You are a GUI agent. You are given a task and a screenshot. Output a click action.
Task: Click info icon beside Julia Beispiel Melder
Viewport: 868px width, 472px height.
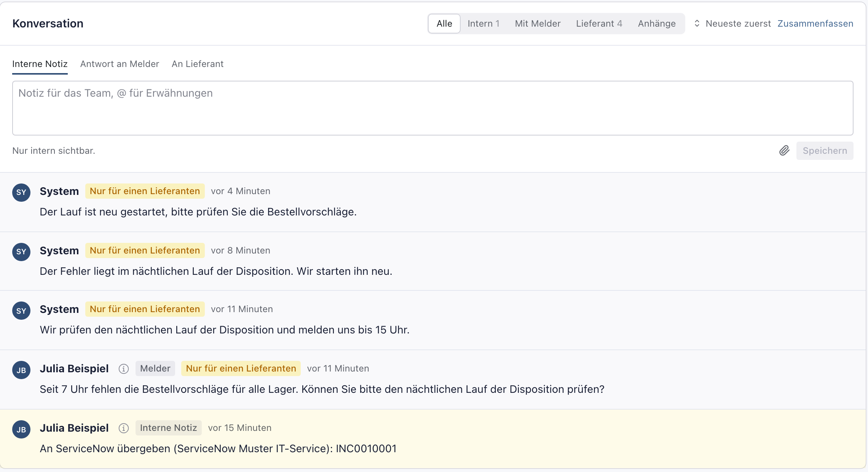[x=124, y=369]
